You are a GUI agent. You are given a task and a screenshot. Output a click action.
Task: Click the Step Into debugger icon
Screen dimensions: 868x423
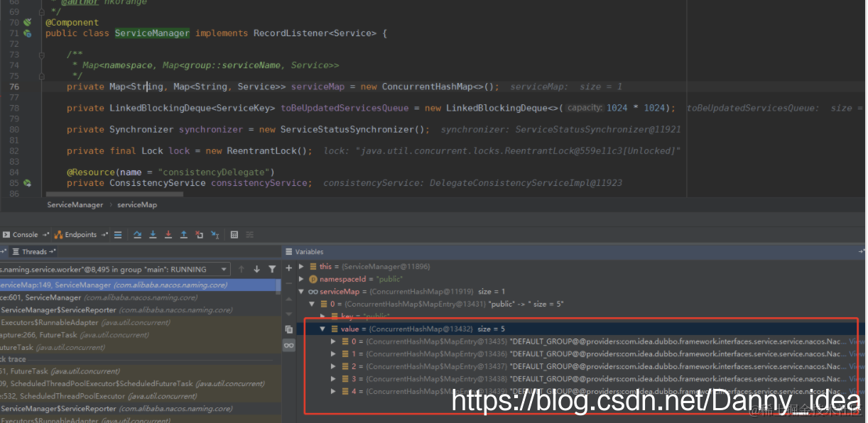coord(153,235)
